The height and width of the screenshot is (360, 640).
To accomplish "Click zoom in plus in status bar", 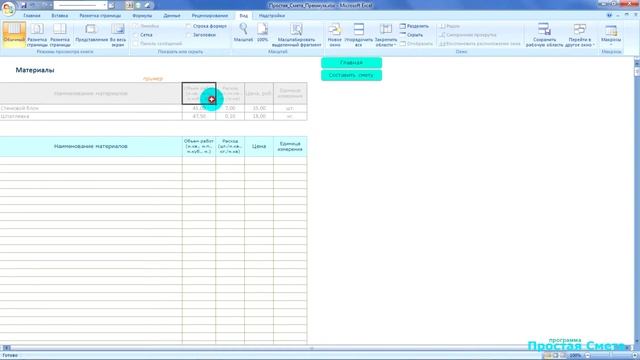I will [x=635, y=356].
